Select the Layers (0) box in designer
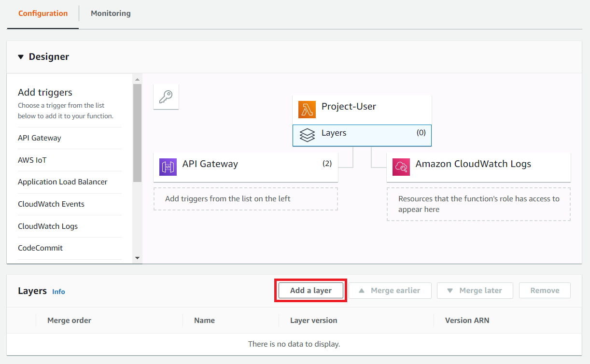This screenshot has width=590, height=364. 362,135
